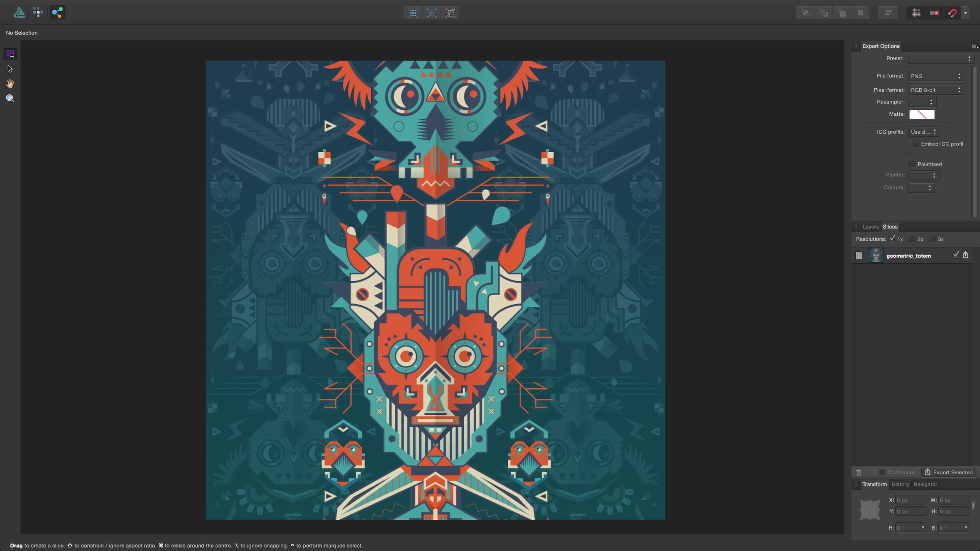Viewport: 980px width, 551px height.
Task: Click the snapping magnet icon
Action: [952, 13]
